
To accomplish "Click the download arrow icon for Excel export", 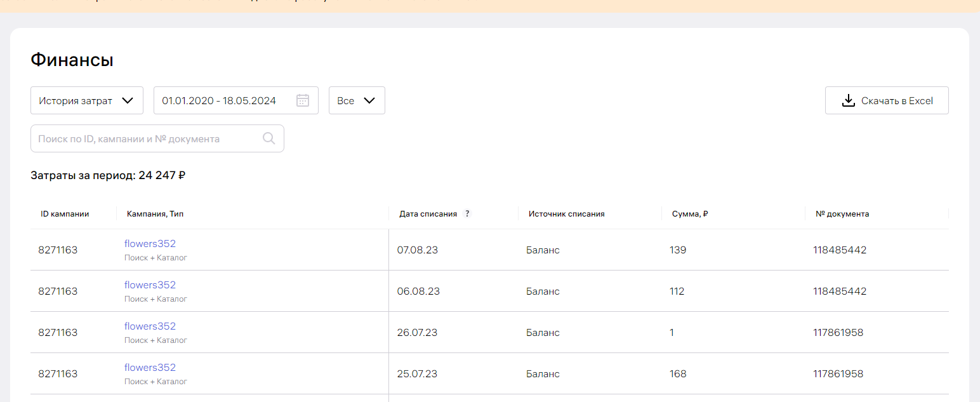I will pos(848,100).
